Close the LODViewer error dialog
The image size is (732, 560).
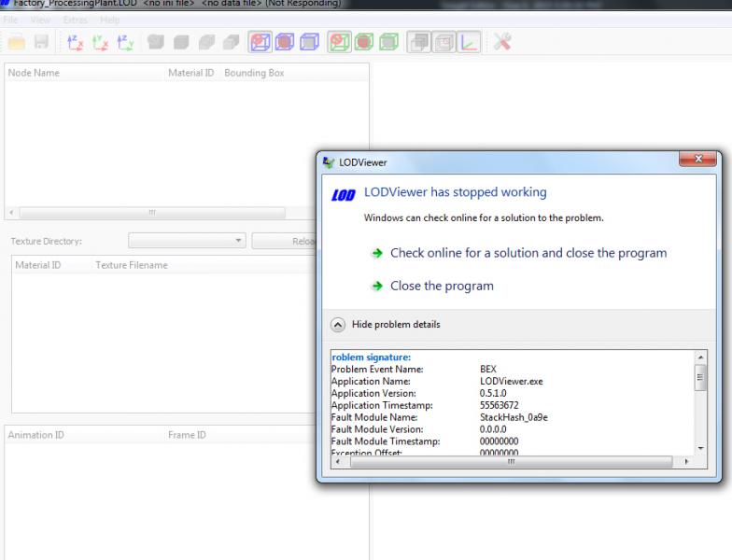[697, 159]
